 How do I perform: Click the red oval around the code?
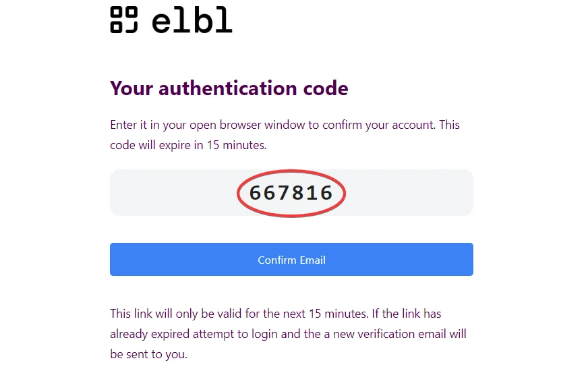coord(291,172)
